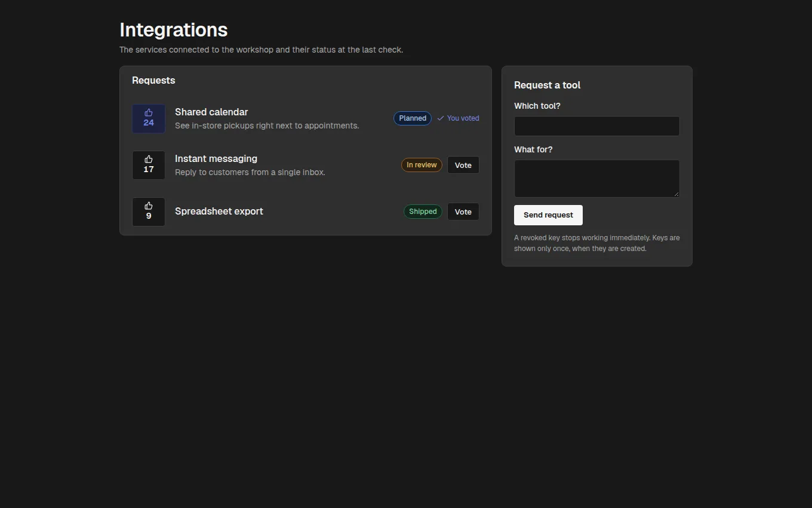The height and width of the screenshot is (508, 812).
Task: Click the Request a tool heading
Action: 547,85
